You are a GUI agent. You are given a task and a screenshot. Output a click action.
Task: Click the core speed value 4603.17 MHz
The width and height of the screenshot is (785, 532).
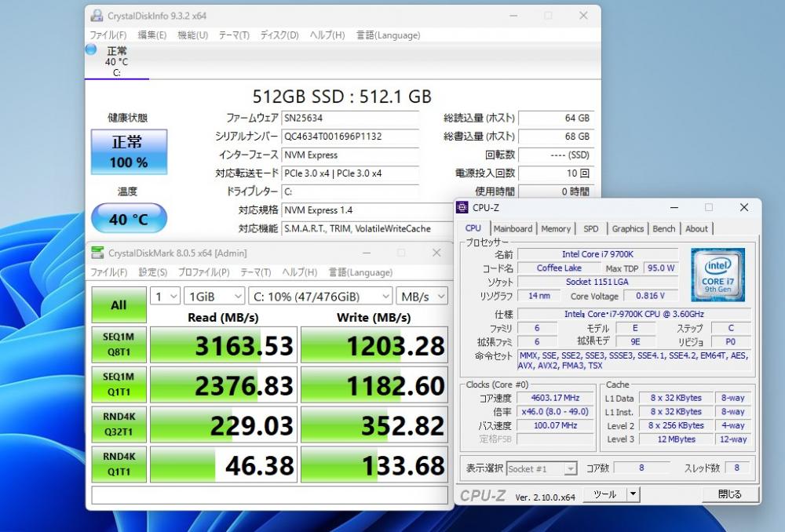(x=555, y=398)
